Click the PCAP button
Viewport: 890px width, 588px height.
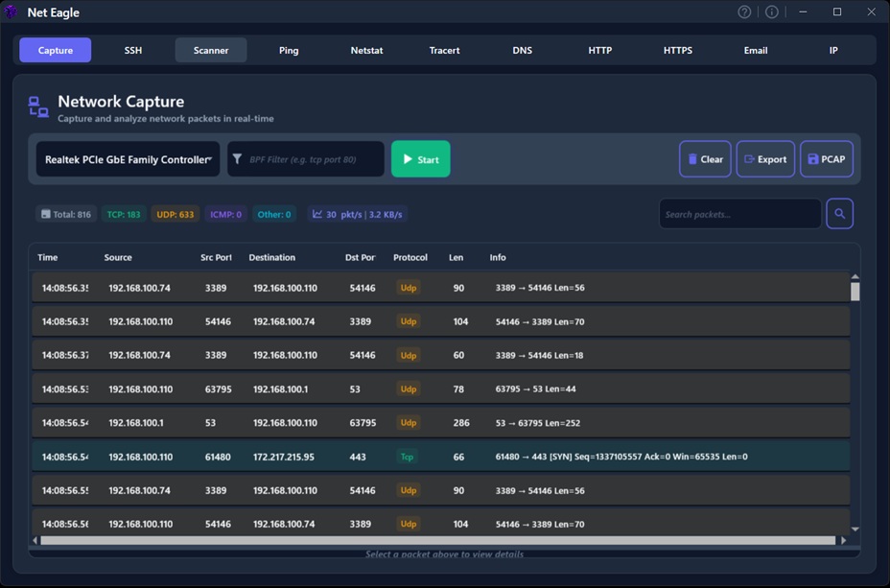pyautogui.click(x=826, y=159)
